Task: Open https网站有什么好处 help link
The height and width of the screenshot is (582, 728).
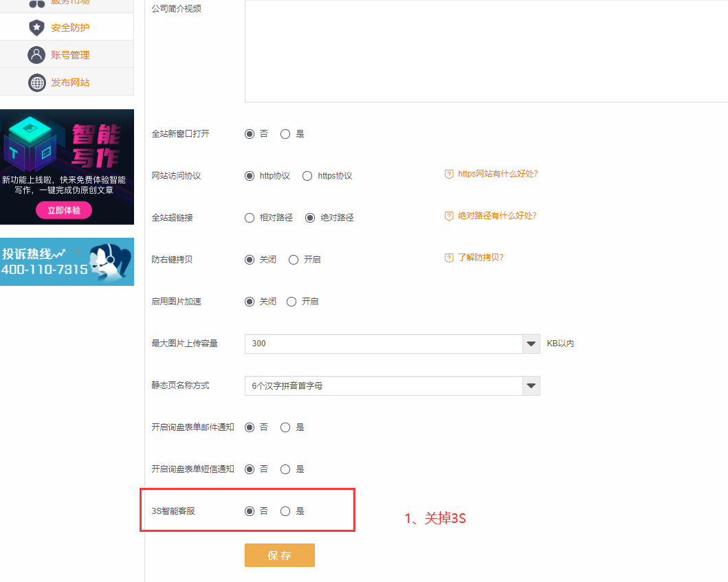Action: click(x=498, y=174)
